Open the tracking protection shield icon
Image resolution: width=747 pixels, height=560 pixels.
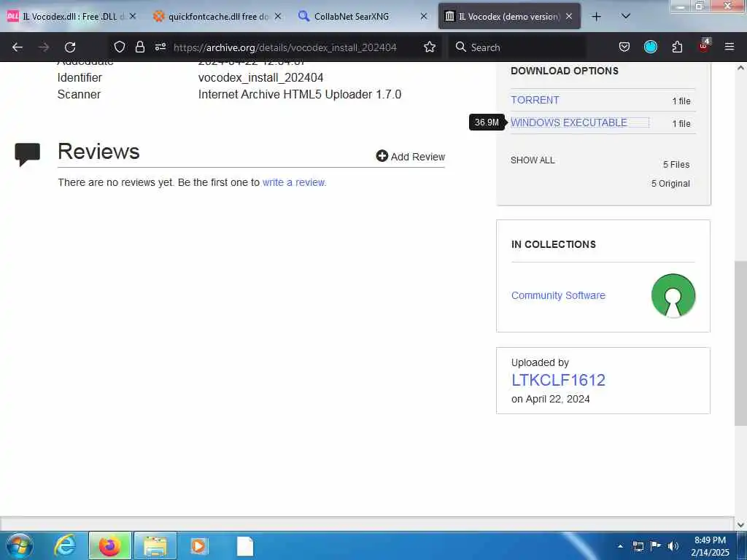120,47
